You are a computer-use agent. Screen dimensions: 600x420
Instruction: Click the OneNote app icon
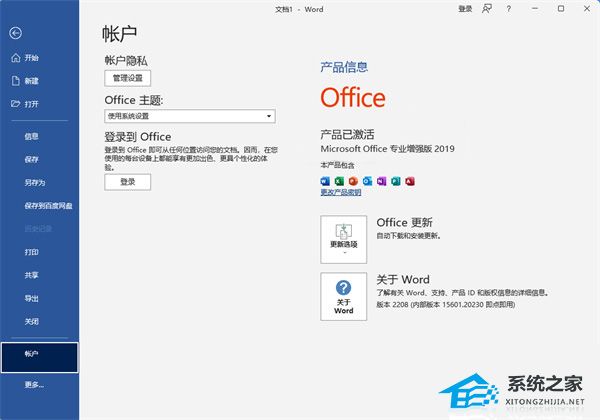coord(382,181)
